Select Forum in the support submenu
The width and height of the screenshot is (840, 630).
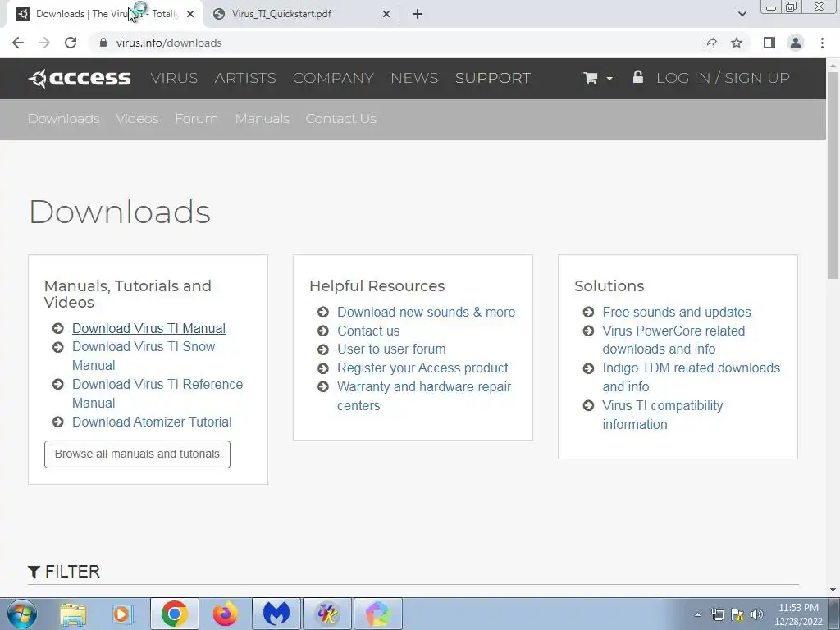click(197, 118)
